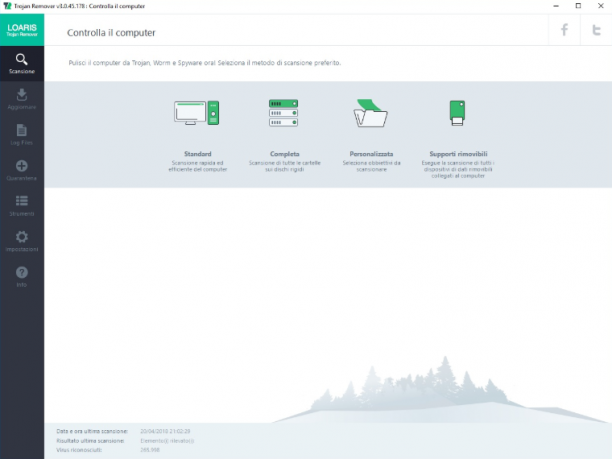Click the Virus riconosciuti count value
This screenshot has width=612, height=459.
tap(150, 450)
